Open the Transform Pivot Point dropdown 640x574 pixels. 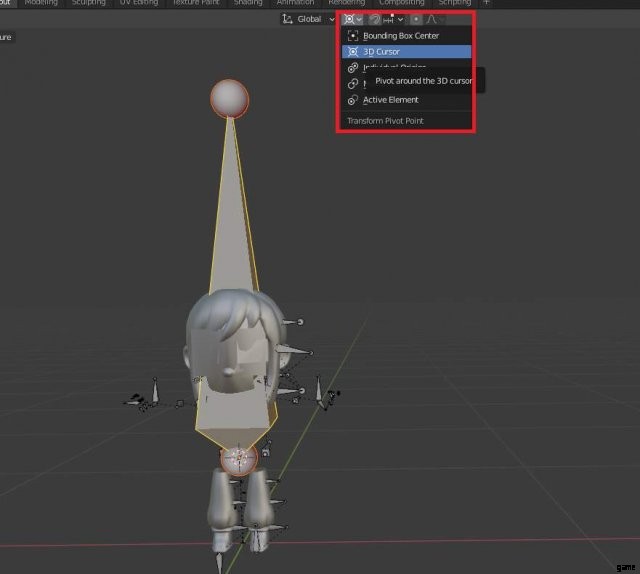coord(352,19)
